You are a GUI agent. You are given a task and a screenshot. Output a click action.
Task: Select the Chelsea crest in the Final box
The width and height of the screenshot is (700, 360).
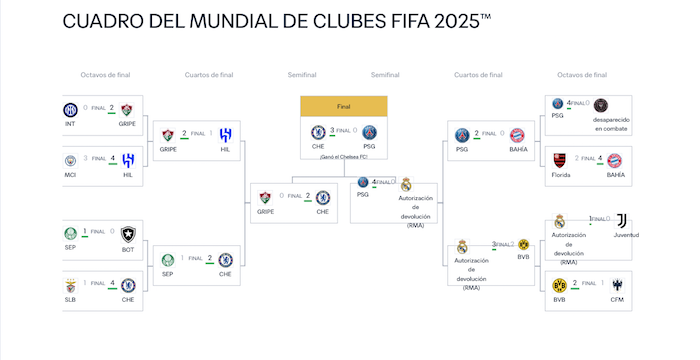[318, 132]
